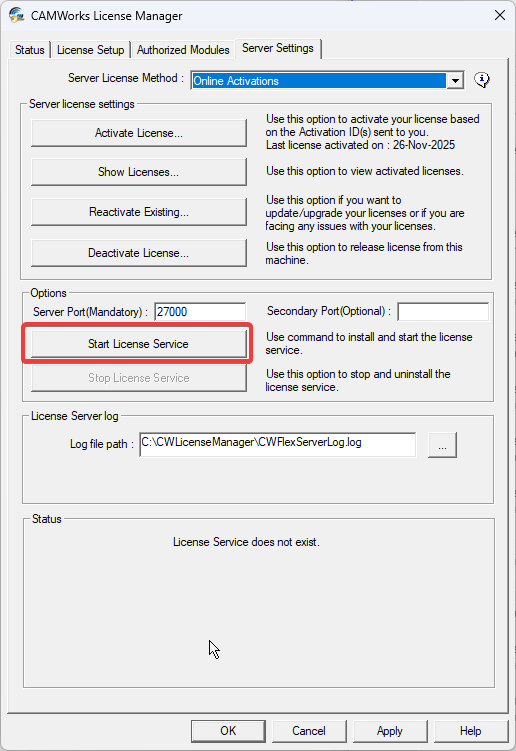This screenshot has height=751, width=516.
Task: Open Help from the bottom buttons
Action: coord(470,730)
